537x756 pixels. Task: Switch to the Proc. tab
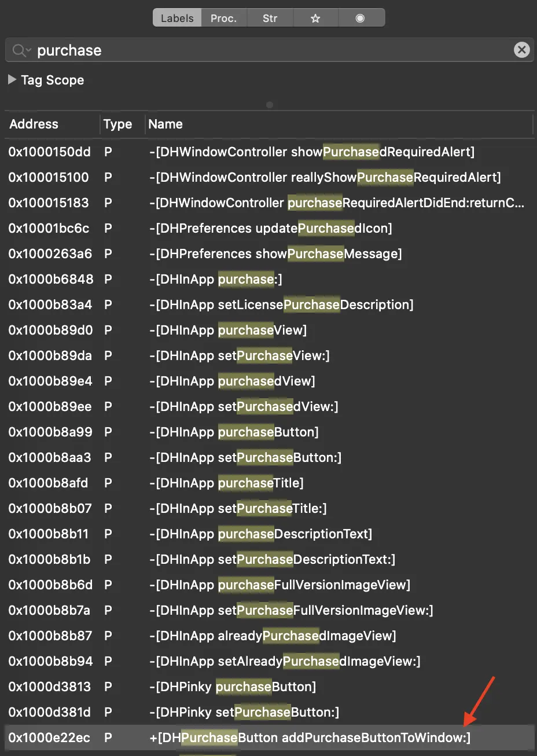[224, 18]
